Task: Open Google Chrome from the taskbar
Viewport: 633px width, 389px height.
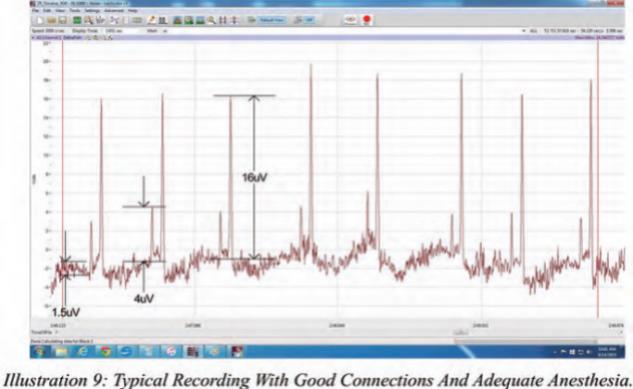Action: pyautogui.click(x=105, y=351)
